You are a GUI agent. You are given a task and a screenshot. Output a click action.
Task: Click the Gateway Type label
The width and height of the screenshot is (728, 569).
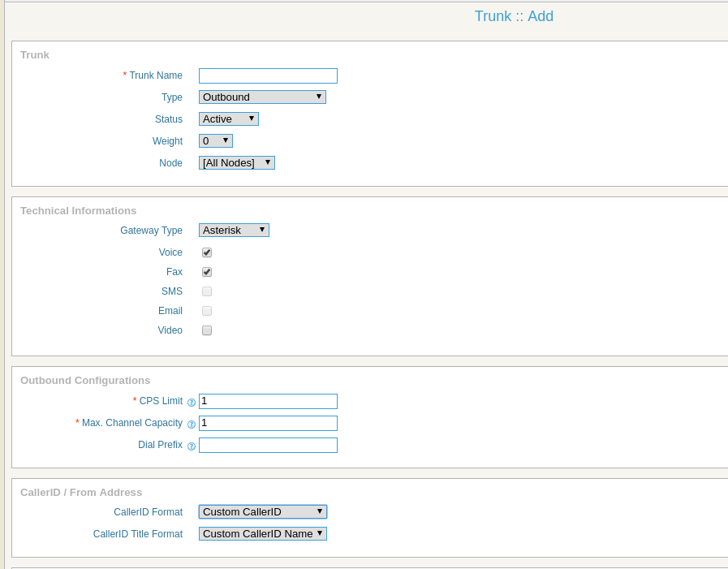pyautogui.click(x=151, y=231)
